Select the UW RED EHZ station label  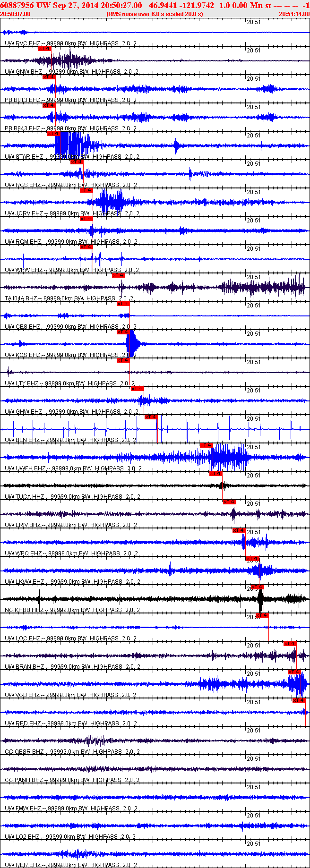(71, 723)
